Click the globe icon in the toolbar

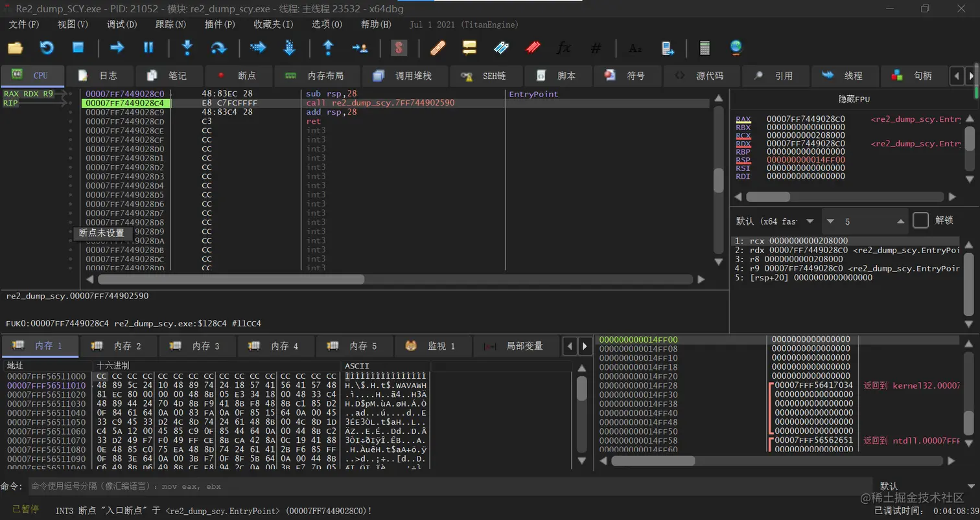click(x=736, y=47)
